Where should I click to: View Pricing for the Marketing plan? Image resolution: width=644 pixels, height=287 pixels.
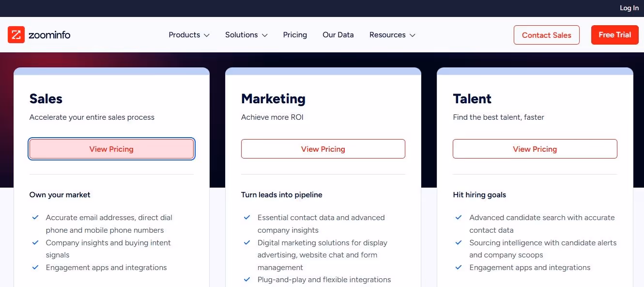pos(323,149)
